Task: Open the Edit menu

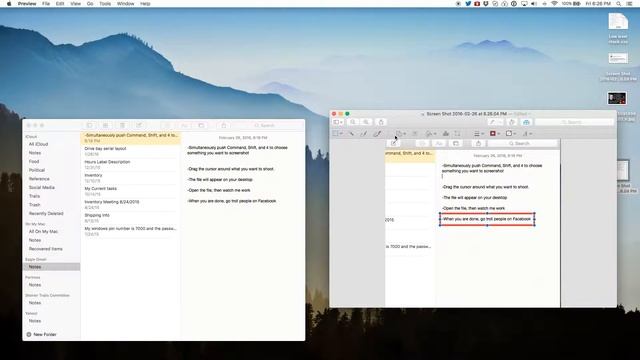Action: pos(60,4)
